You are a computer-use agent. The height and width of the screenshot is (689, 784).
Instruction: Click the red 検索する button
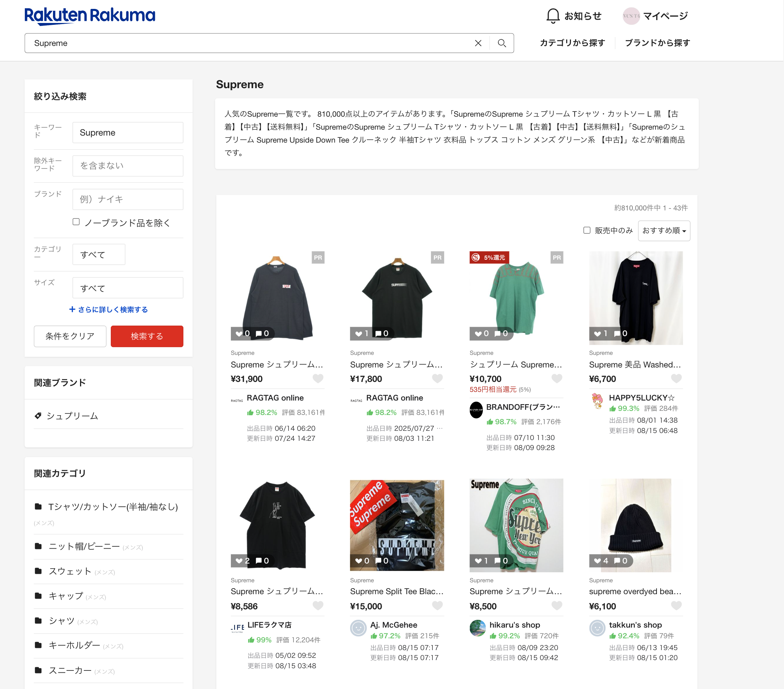click(x=147, y=336)
